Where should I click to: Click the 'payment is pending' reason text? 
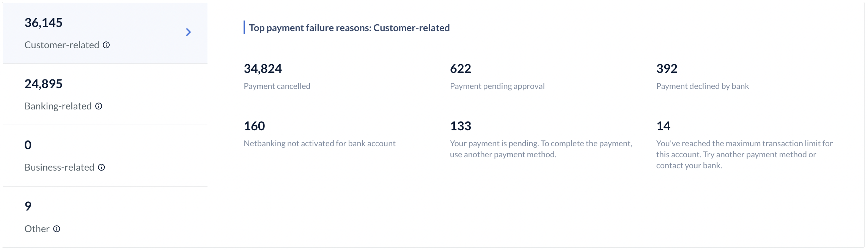[x=541, y=149]
